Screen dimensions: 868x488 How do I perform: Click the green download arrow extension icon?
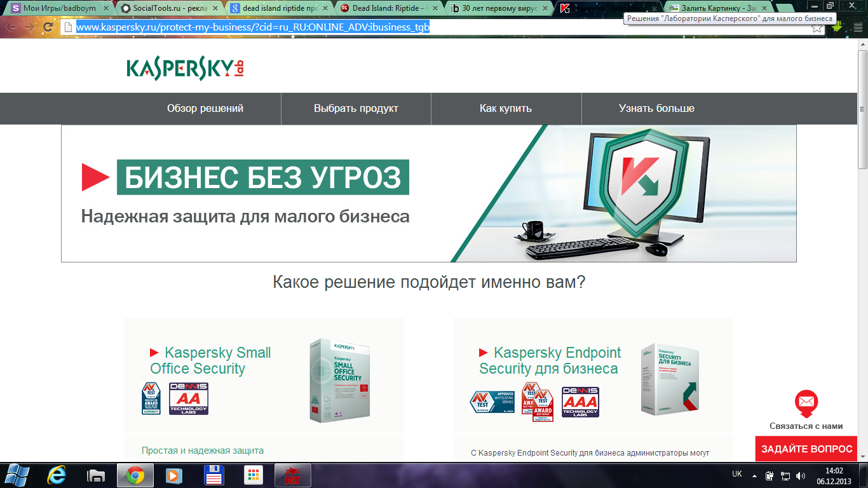(x=837, y=27)
